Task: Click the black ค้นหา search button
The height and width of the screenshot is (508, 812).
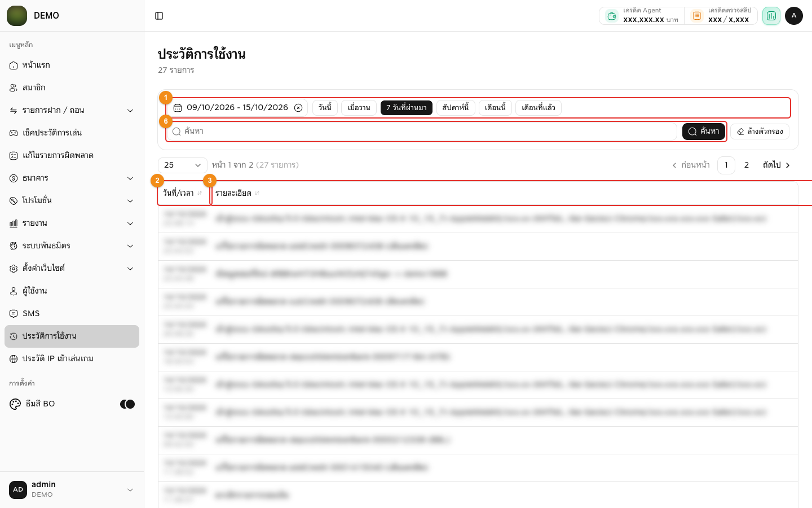Action: 704,132
